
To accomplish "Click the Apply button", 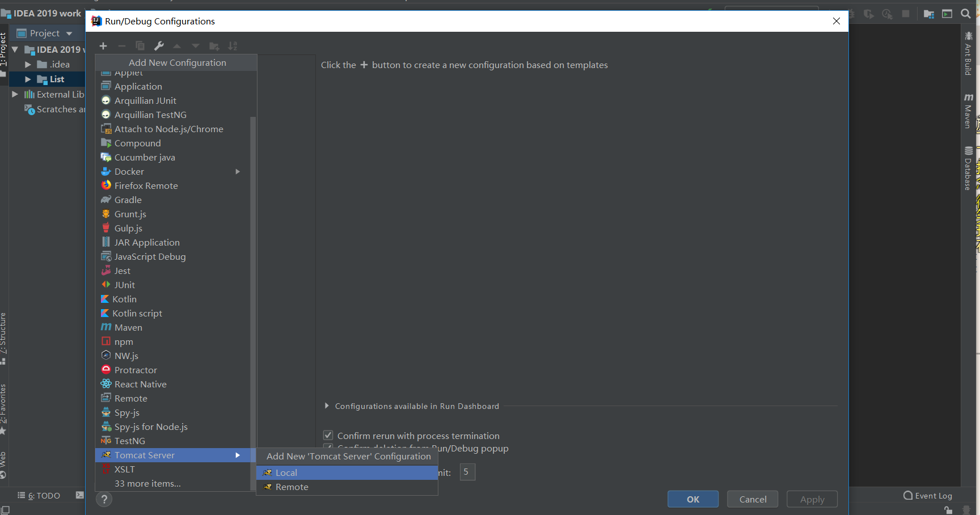I will pyautogui.click(x=812, y=499).
